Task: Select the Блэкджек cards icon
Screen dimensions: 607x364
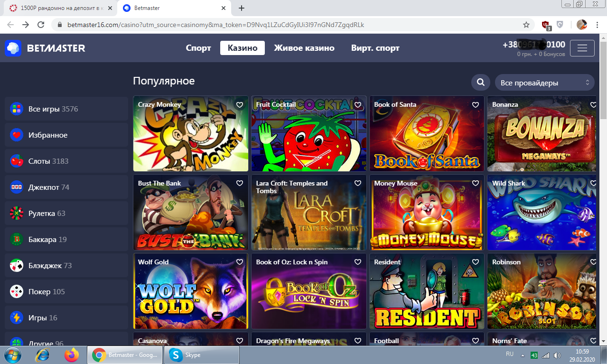Action: 17,265
